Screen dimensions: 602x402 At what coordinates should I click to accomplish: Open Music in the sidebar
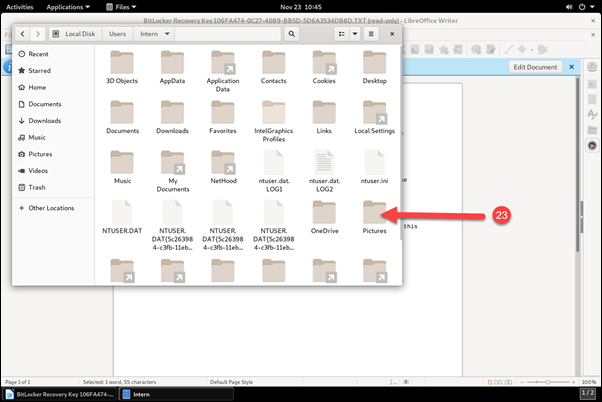click(x=53, y=137)
